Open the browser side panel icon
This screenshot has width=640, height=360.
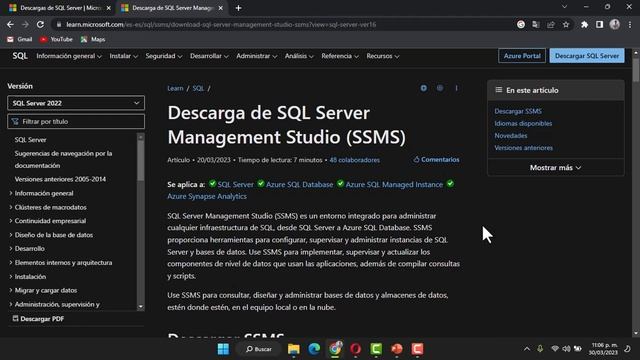coord(599,24)
